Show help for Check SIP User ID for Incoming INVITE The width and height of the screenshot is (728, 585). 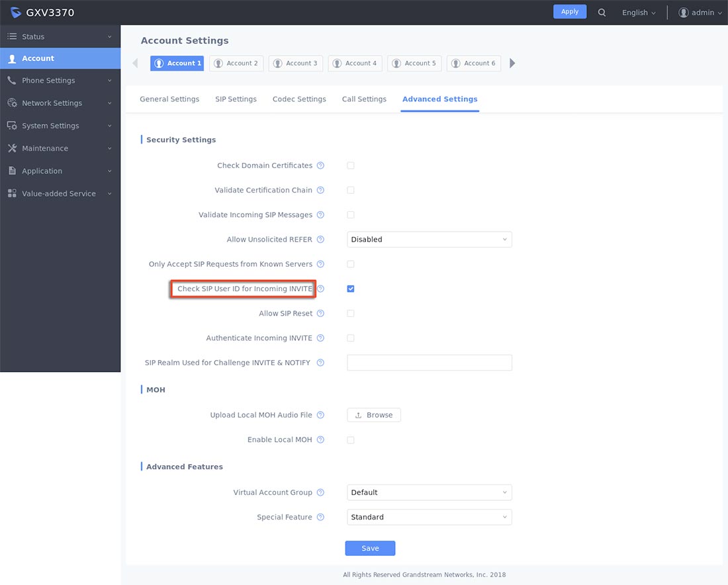point(320,289)
